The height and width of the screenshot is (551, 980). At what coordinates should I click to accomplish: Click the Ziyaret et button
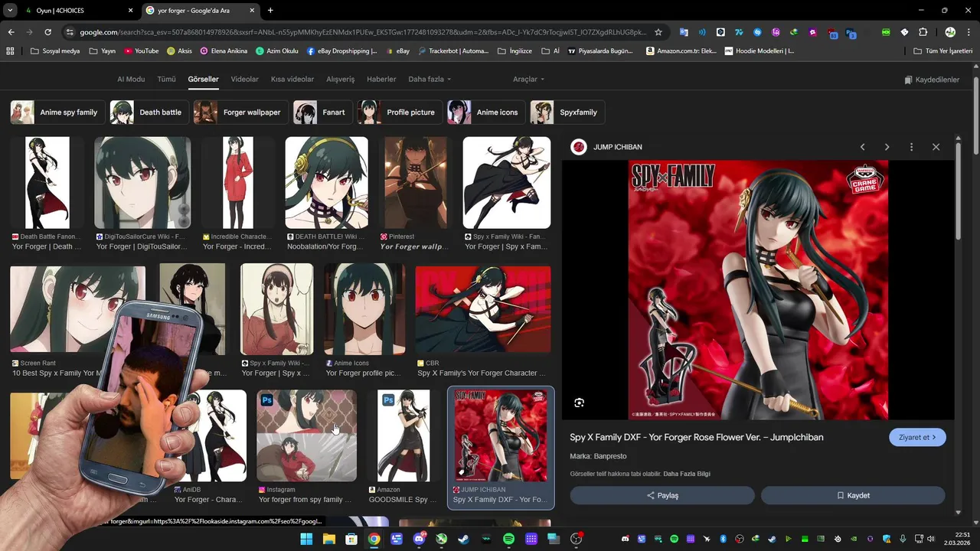point(917,438)
